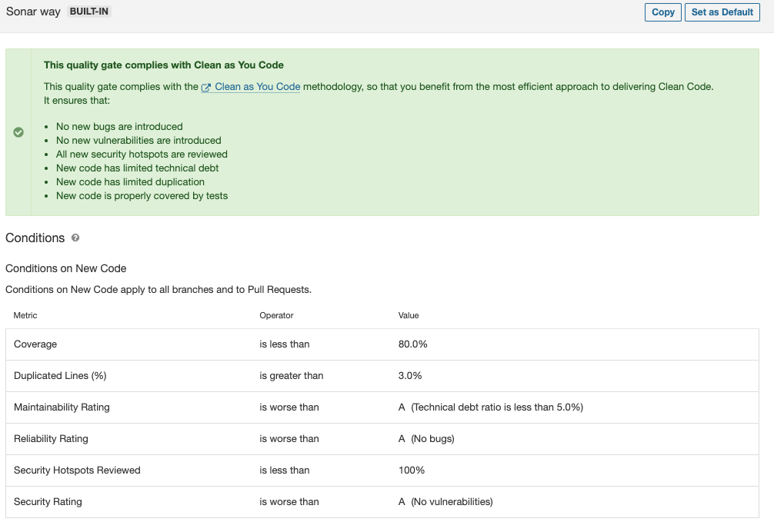Click the Conditions help question mark icon

(75, 238)
